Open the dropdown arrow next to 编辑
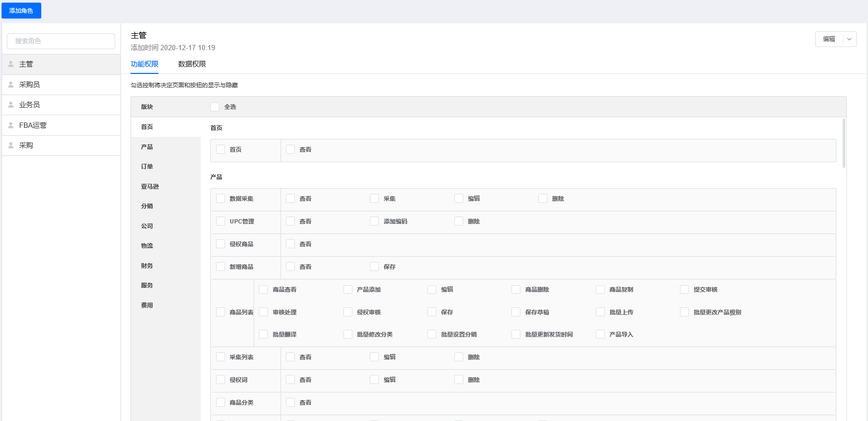Viewport: 868px width, 421px height. [x=850, y=39]
